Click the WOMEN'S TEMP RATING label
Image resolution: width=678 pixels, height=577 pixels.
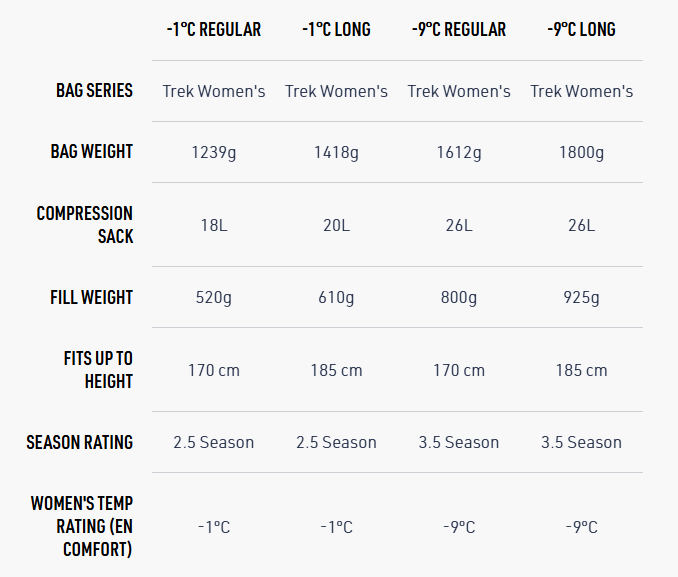[x=82, y=526]
